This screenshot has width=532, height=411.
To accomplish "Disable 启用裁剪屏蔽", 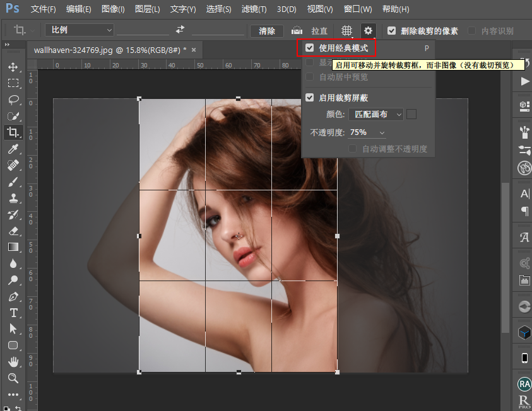I will [309, 98].
